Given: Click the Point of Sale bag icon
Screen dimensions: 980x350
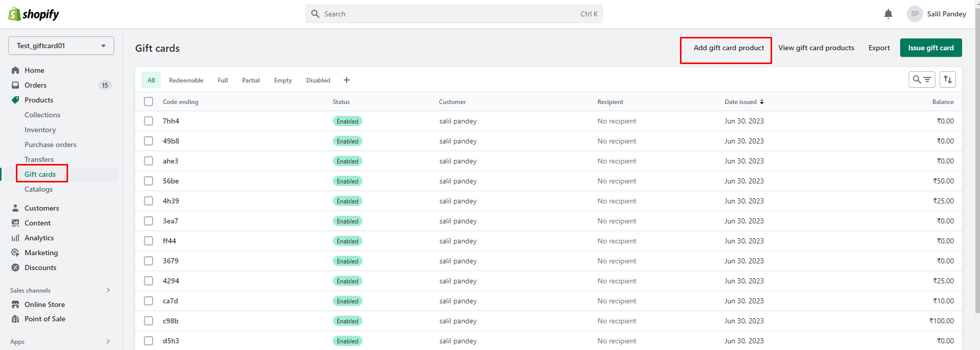Looking at the screenshot, I should pyautogui.click(x=15, y=319).
